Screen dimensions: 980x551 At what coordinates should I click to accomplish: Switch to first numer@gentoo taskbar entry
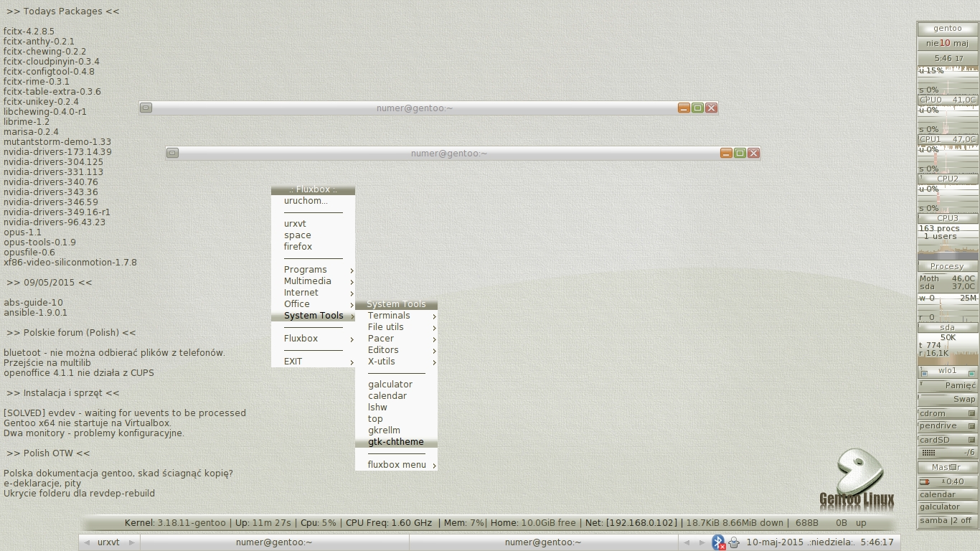coord(274,542)
